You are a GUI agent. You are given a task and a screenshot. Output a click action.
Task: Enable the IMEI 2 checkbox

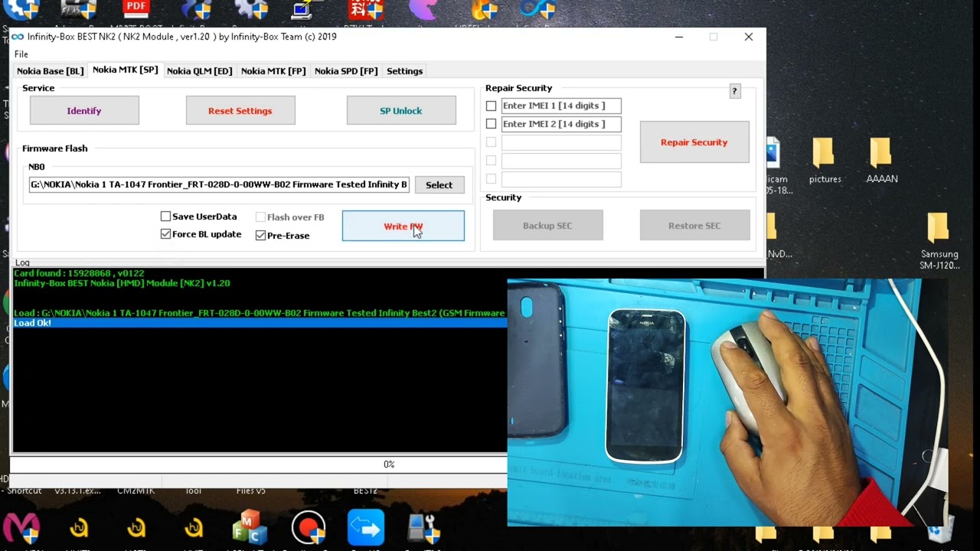pos(491,124)
